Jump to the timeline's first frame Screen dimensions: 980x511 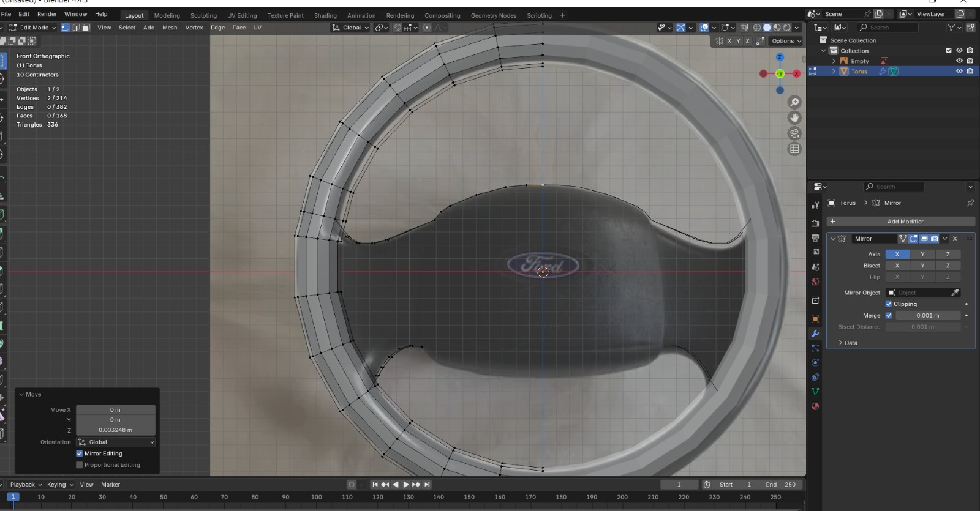click(375, 485)
